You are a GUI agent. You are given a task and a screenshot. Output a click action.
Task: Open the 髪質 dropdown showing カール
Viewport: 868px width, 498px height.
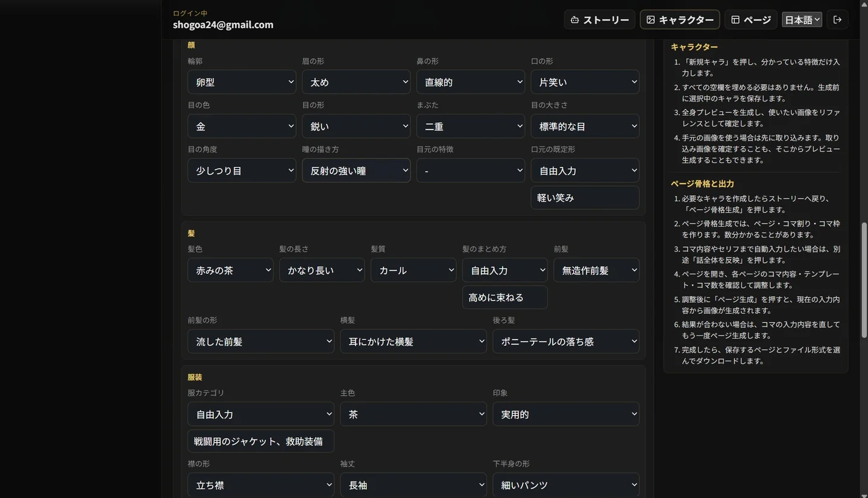[414, 270]
